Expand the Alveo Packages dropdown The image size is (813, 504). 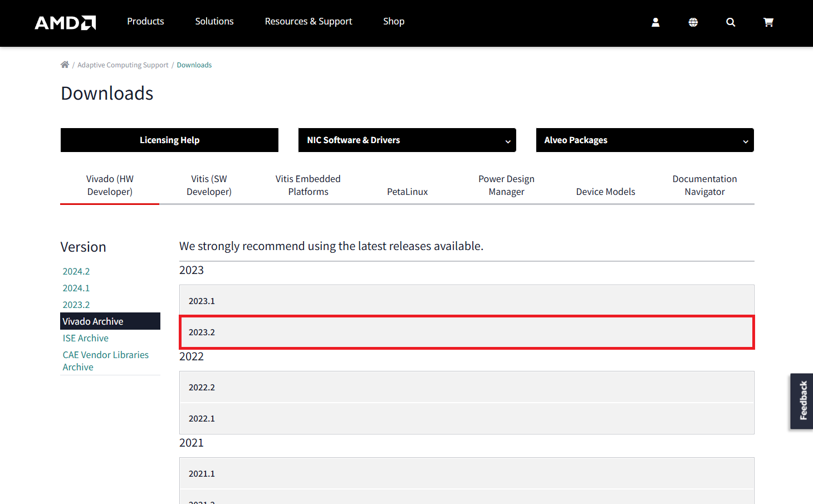(x=644, y=140)
